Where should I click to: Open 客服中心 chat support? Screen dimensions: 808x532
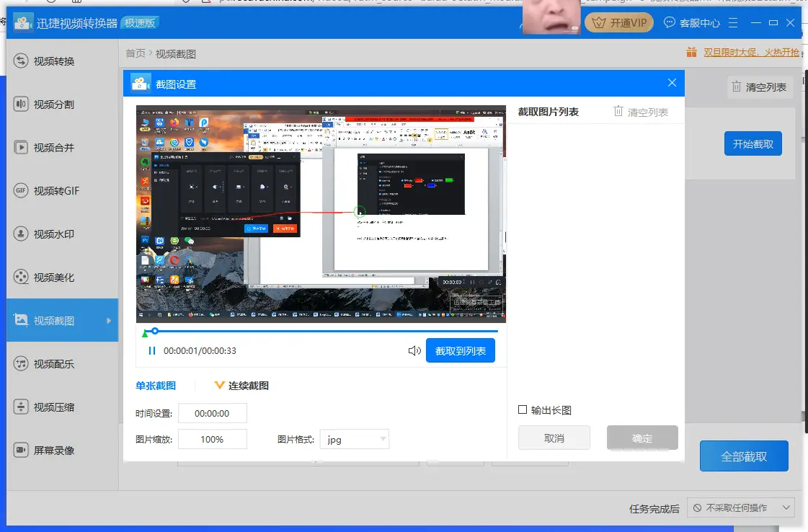(691, 22)
